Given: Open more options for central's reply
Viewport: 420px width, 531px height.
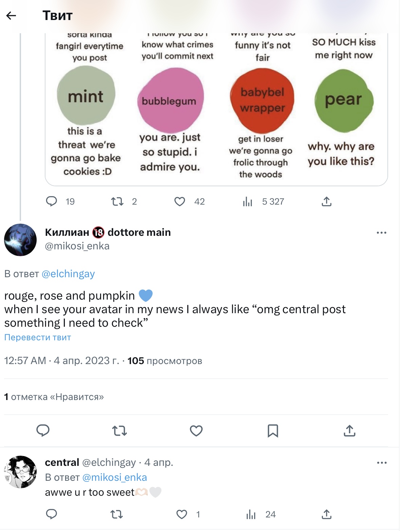Looking at the screenshot, I should pos(382,463).
